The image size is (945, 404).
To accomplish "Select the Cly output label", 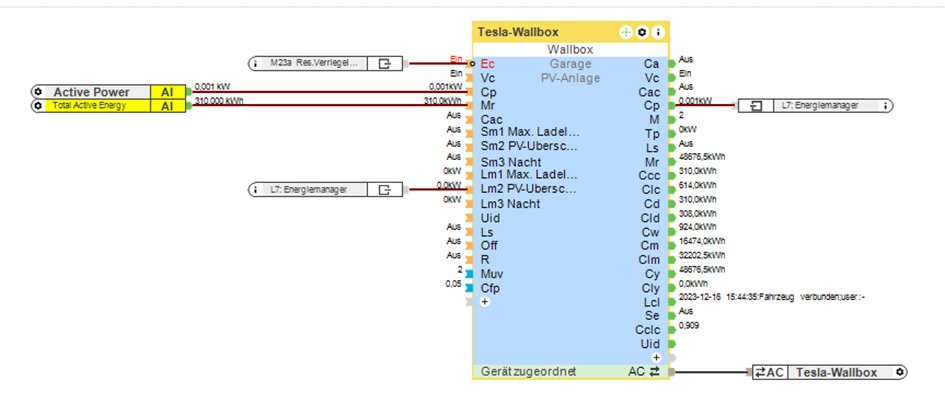I will (x=651, y=288).
